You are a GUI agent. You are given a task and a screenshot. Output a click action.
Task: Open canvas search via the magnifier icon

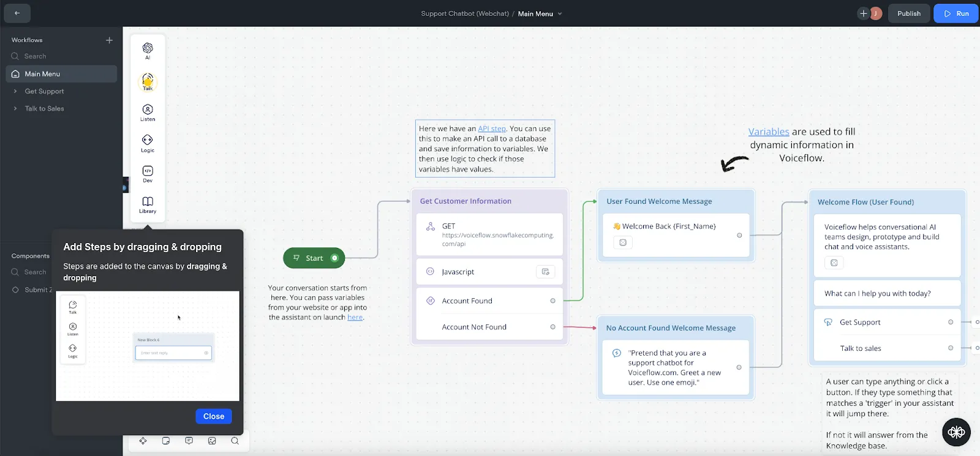point(235,441)
